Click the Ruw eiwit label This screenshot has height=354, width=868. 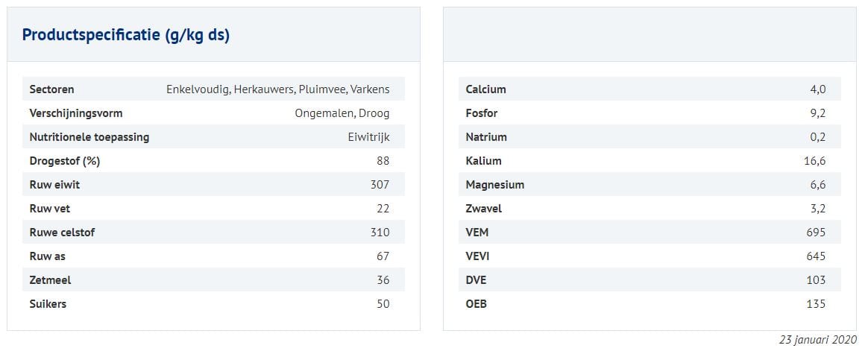click(54, 185)
